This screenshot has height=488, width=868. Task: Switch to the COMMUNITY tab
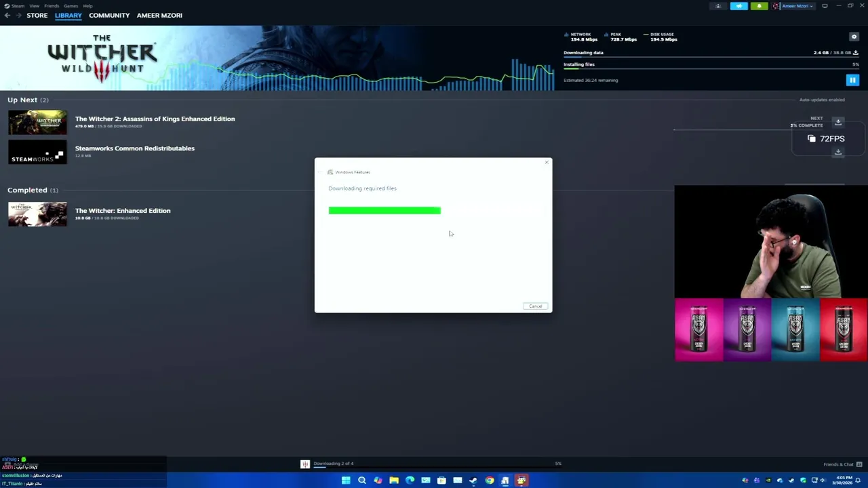(x=109, y=15)
